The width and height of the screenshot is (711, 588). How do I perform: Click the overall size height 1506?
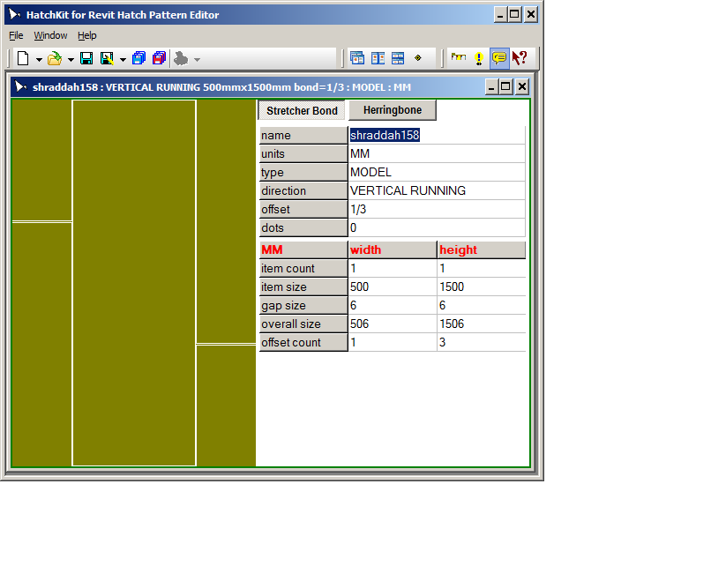coord(482,324)
